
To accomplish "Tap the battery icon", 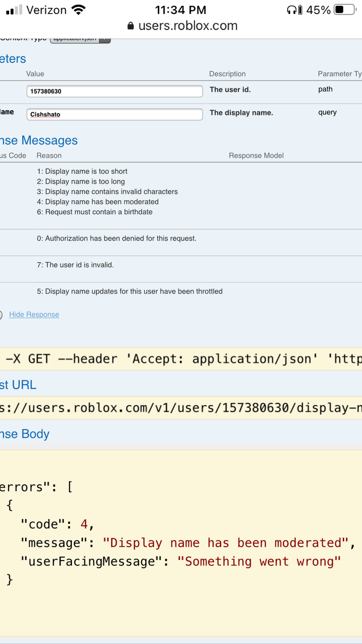I will (345, 10).
